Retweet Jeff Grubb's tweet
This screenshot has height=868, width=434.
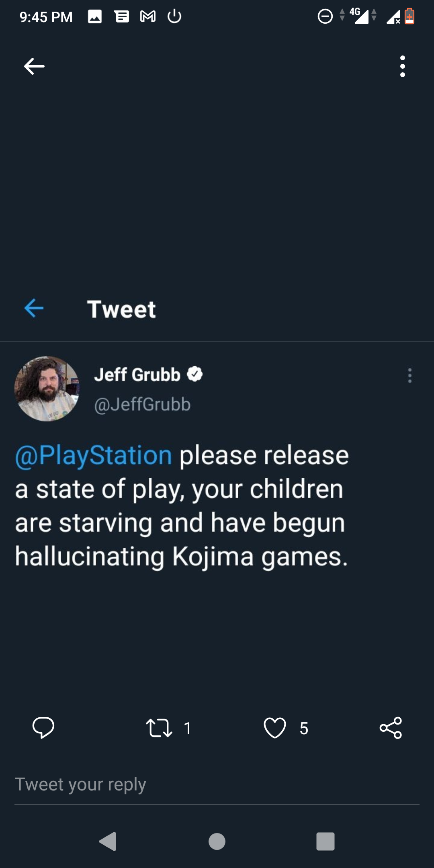pyautogui.click(x=159, y=728)
